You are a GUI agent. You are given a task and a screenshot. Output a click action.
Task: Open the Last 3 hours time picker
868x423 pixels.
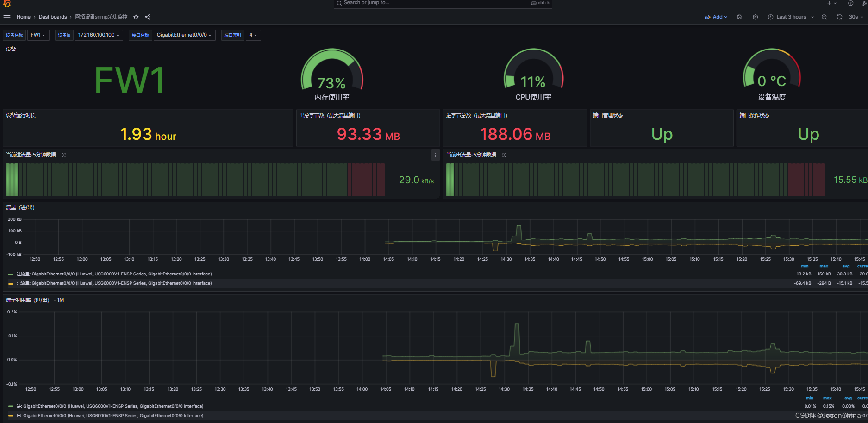click(x=791, y=17)
